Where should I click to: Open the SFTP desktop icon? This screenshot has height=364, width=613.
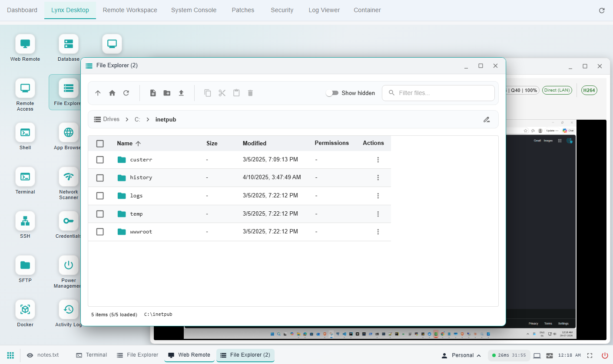pyautogui.click(x=25, y=265)
